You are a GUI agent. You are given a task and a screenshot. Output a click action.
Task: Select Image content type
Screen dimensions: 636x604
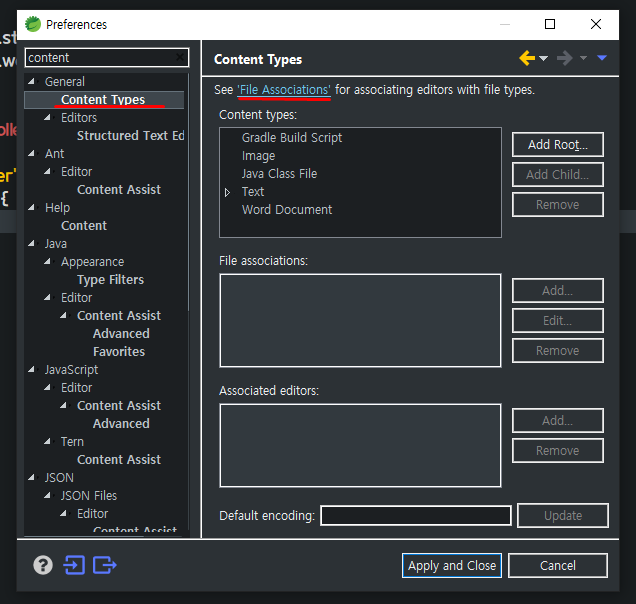point(258,156)
